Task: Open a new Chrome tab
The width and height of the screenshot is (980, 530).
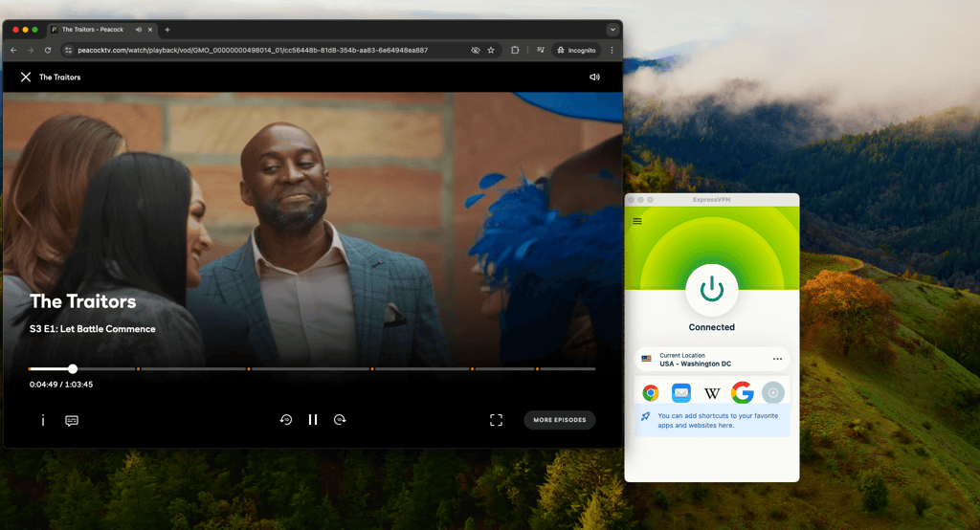Action: [x=167, y=30]
